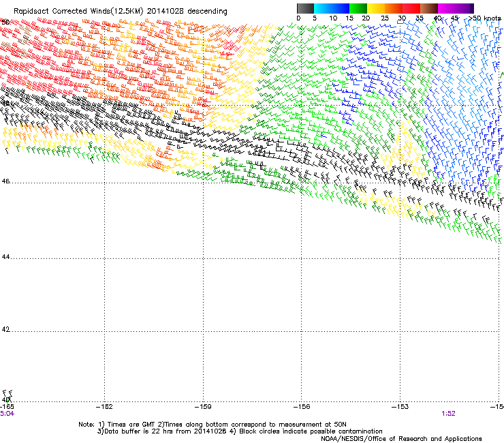504x443 pixels.
Task: Click the '35' legend scale label
Action: point(420,18)
